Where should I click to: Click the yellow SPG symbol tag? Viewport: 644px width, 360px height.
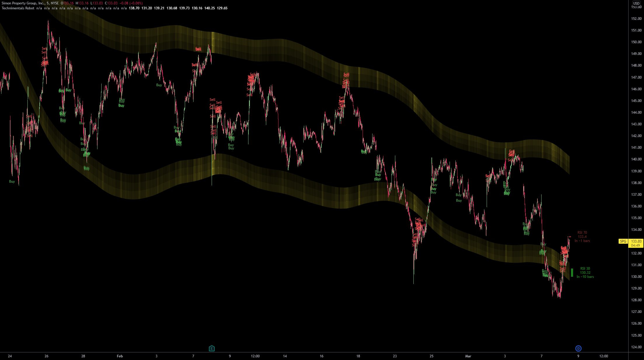click(x=623, y=241)
